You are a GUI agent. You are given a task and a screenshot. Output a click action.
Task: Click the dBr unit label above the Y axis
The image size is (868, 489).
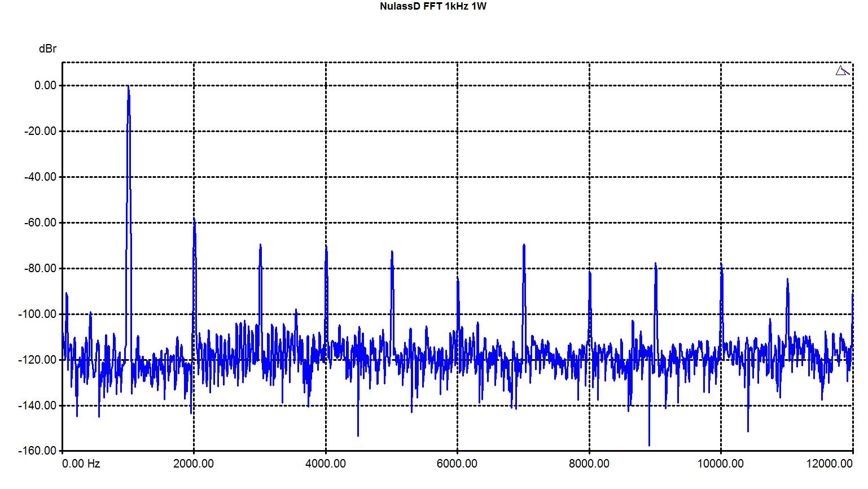(x=47, y=49)
